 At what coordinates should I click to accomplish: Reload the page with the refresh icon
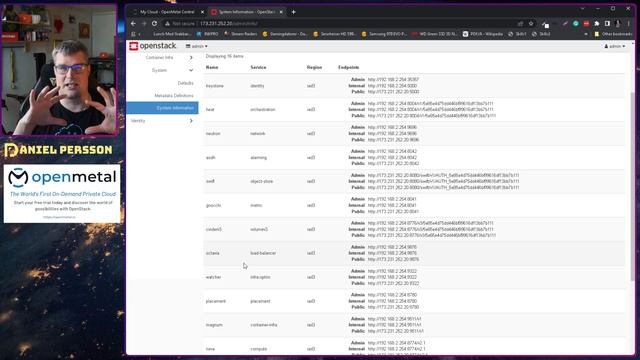tap(154, 24)
